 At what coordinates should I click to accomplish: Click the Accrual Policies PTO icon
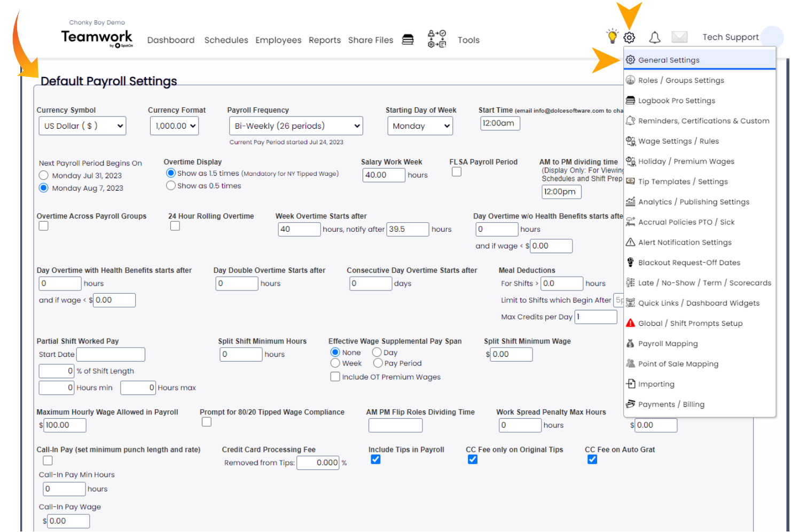click(x=630, y=222)
